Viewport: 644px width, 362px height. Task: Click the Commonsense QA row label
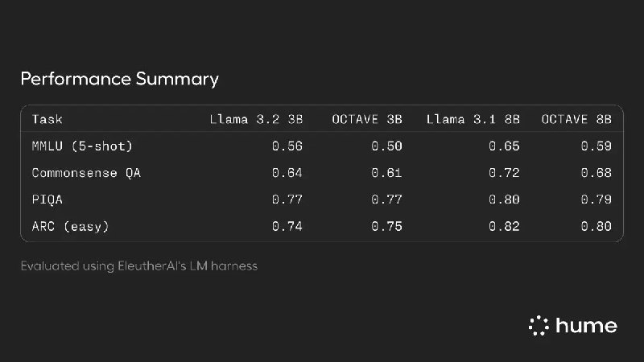(x=86, y=173)
